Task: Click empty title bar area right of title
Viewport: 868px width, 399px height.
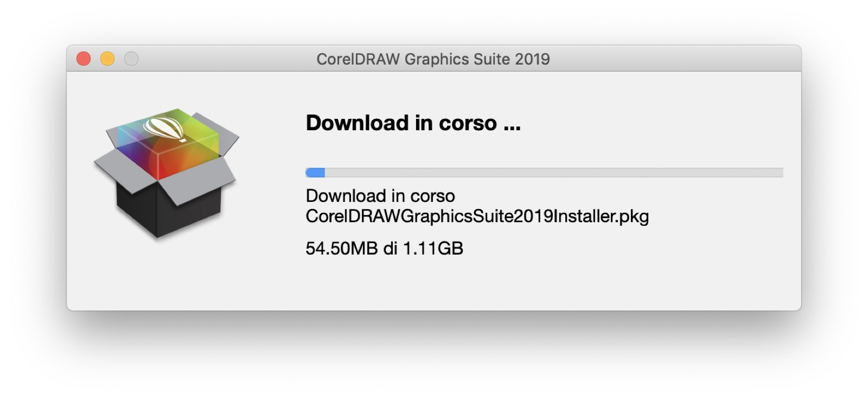Action: click(678, 59)
